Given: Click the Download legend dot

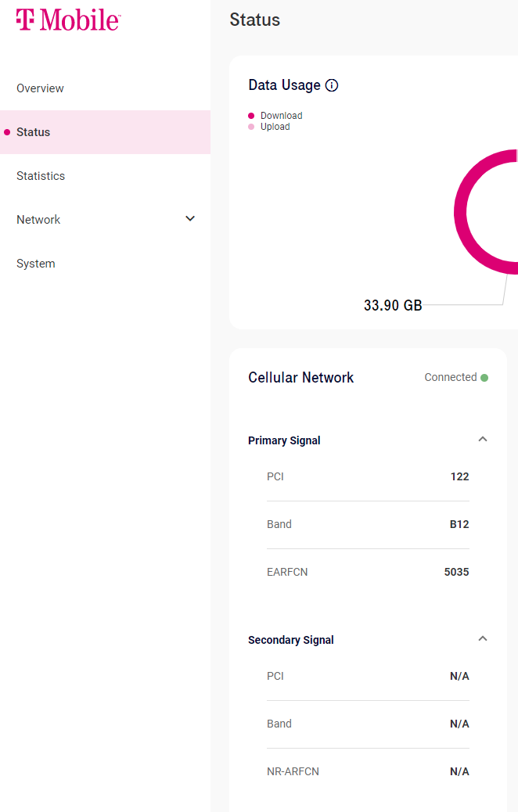Looking at the screenshot, I should pos(251,116).
